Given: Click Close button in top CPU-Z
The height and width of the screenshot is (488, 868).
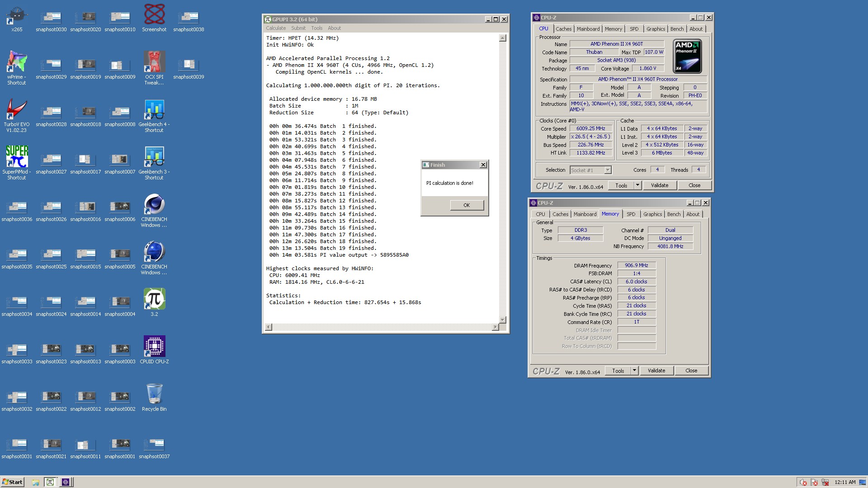Looking at the screenshot, I should pos(694,185).
